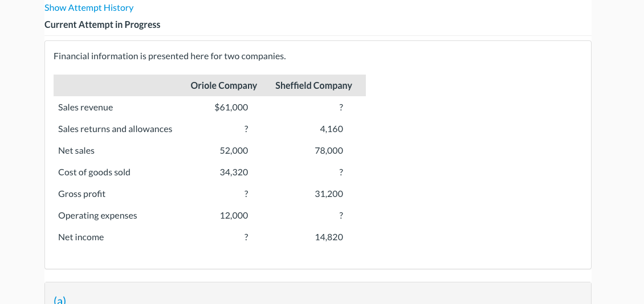Screen dimensions: 644x304
Task: Click Oriole's 34,320 cost of goods value
Action: 234,172
